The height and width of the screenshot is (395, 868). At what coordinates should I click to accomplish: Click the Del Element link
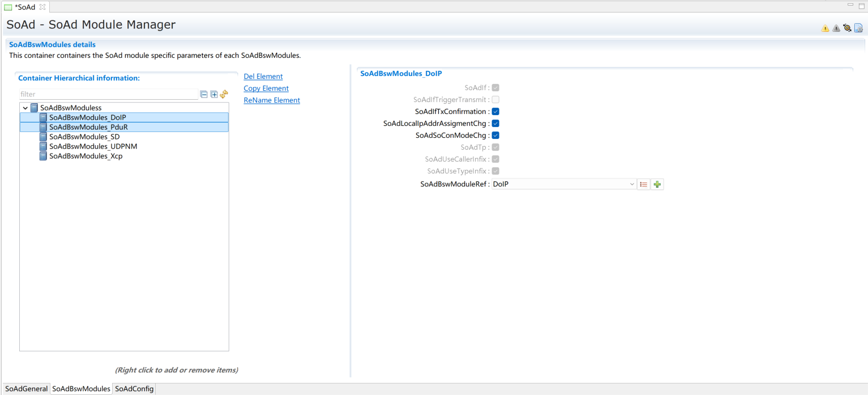click(x=263, y=77)
